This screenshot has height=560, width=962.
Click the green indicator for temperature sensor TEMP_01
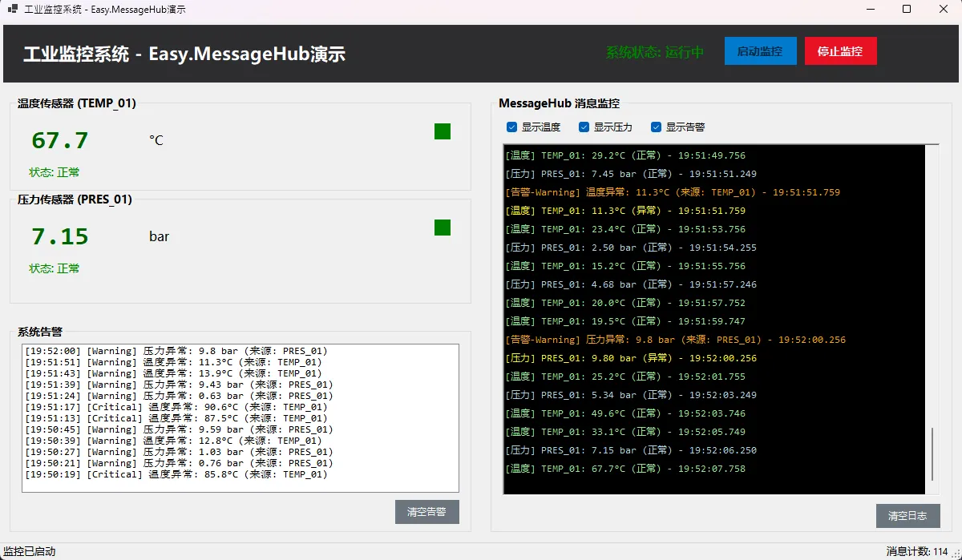[x=443, y=131]
